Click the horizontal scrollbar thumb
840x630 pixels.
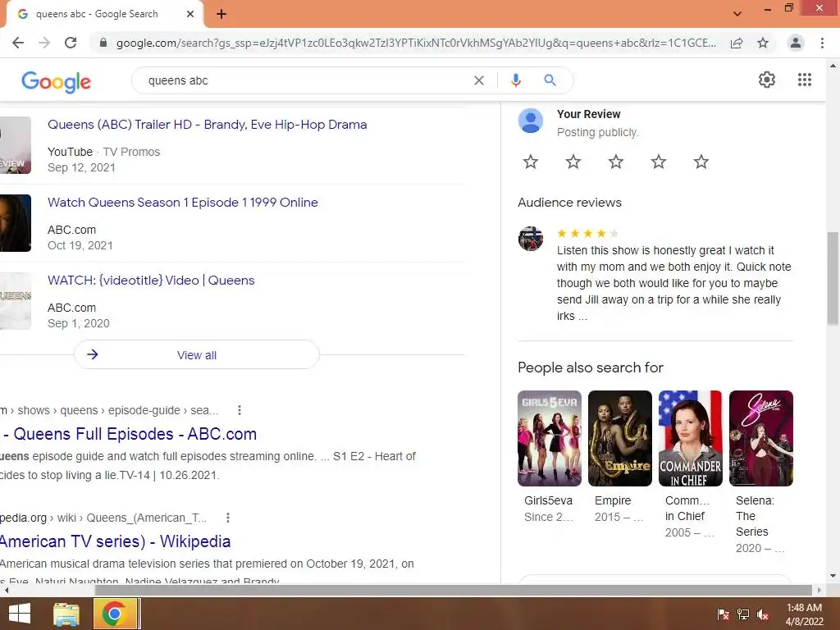453,590
